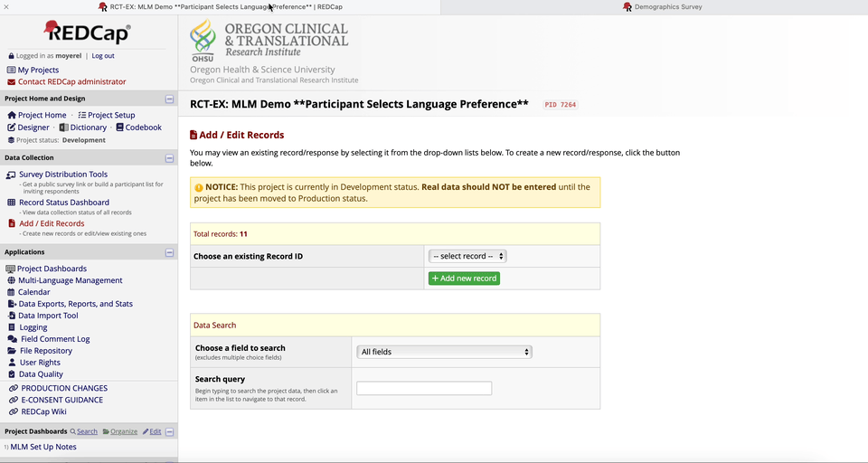The height and width of the screenshot is (463, 868).
Task: Click Edit in Project Dashboards header
Action: (155, 432)
